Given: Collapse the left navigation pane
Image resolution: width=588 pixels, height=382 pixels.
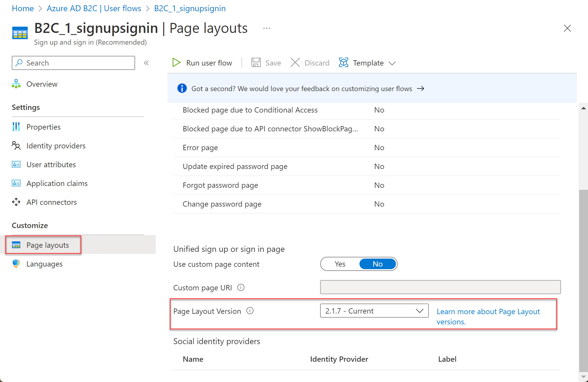Looking at the screenshot, I should pyautogui.click(x=146, y=63).
